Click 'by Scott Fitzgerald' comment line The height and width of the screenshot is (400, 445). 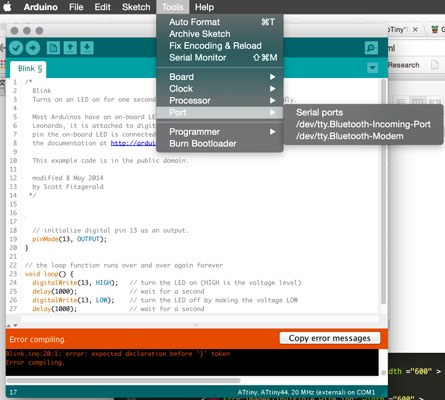68,187
